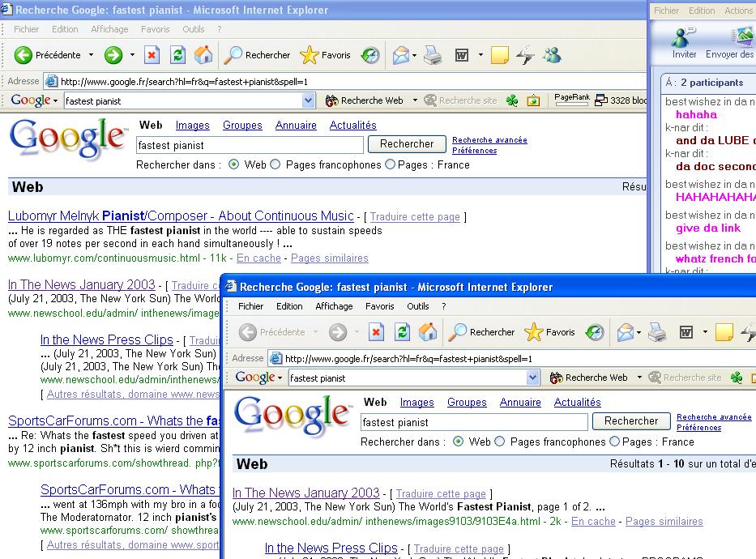
Task: Open Rechercher search pane in the rear IE window
Action: (x=257, y=55)
